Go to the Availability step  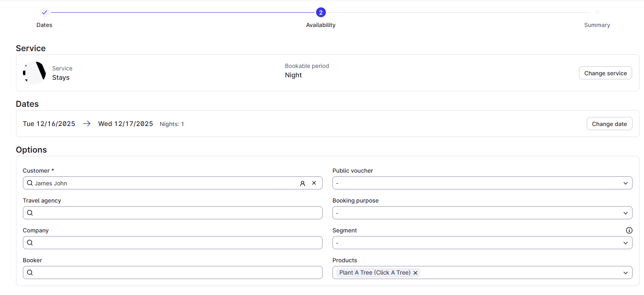(321, 13)
